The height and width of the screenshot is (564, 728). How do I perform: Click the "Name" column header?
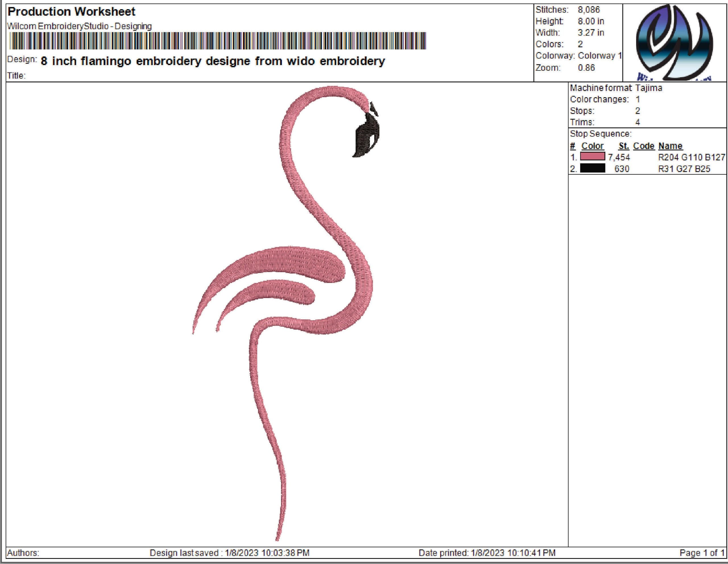tap(670, 146)
